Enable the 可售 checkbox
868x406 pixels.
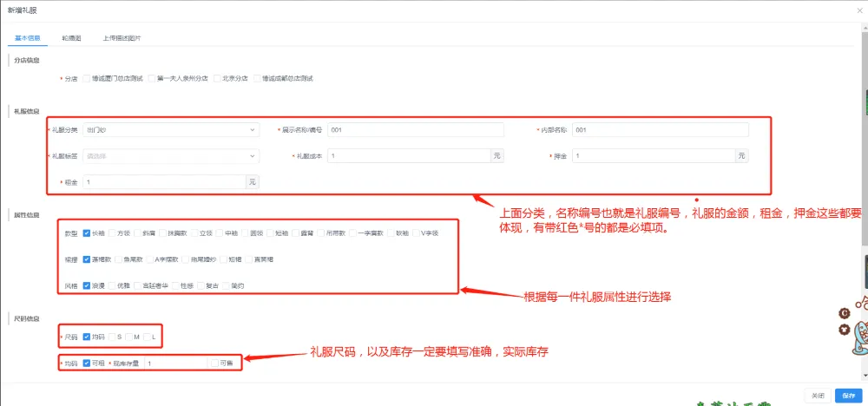(x=214, y=363)
